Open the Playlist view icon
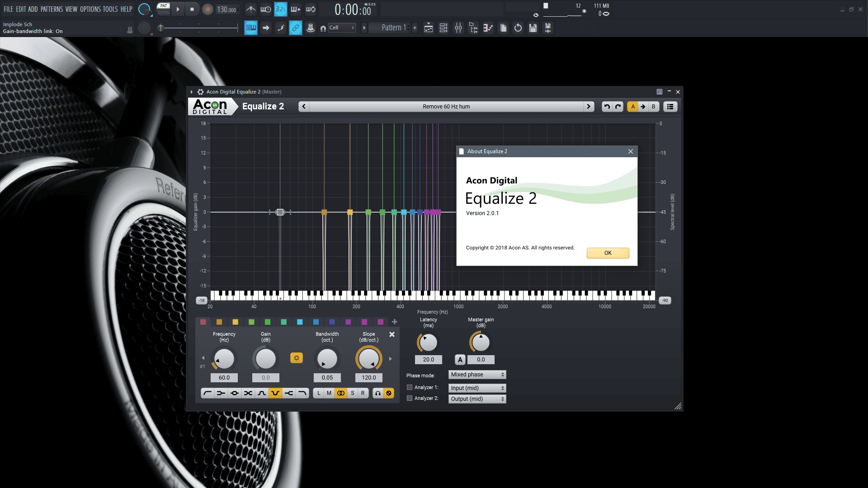Image resolution: width=868 pixels, height=488 pixels. [429, 28]
